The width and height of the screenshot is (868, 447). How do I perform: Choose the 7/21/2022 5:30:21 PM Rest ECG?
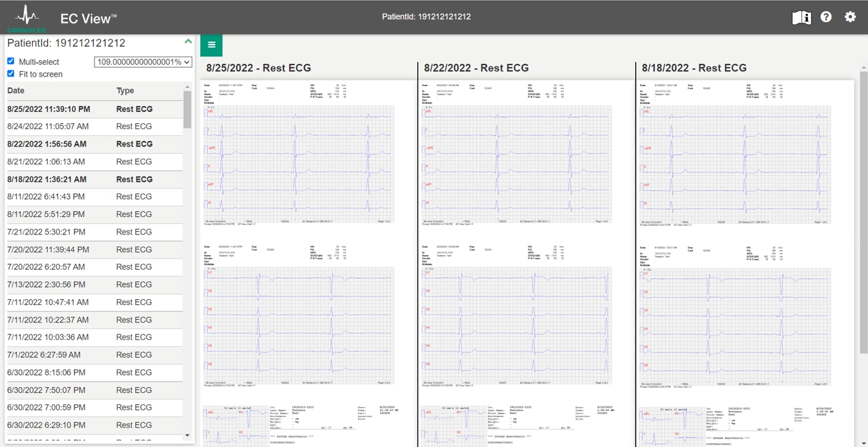click(46, 232)
